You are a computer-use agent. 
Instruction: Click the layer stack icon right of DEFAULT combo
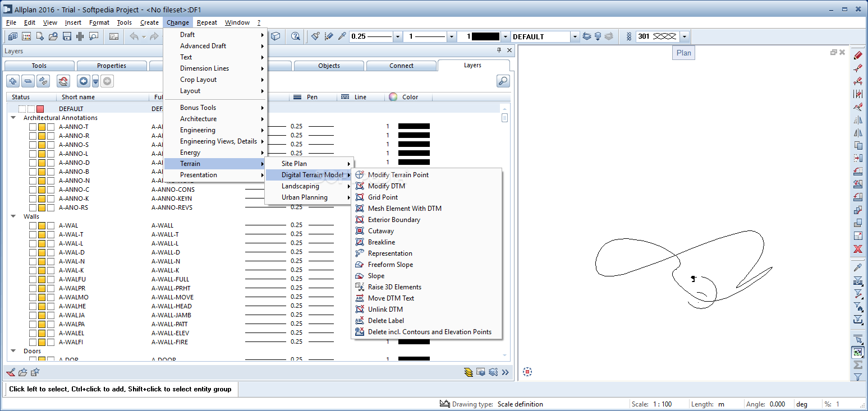point(587,36)
